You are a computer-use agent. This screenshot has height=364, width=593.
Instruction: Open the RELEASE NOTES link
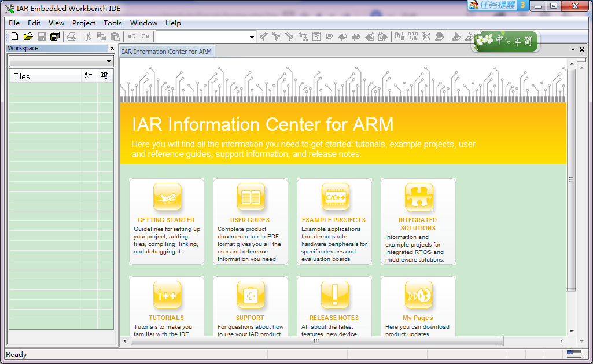pyautogui.click(x=334, y=318)
